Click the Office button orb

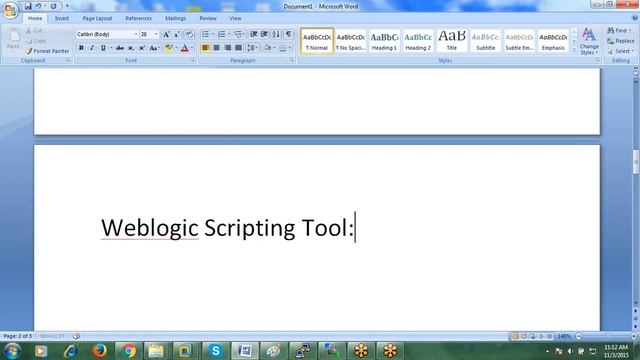[x=10, y=10]
